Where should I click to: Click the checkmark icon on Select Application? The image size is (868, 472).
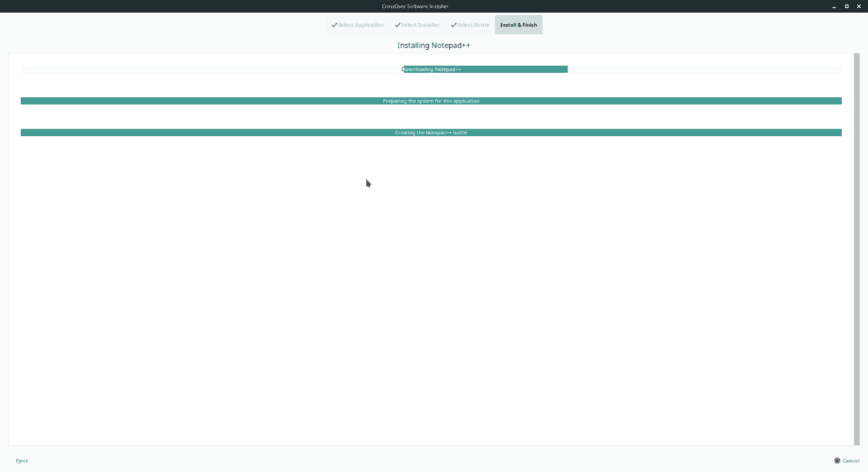click(x=334, y=25)
